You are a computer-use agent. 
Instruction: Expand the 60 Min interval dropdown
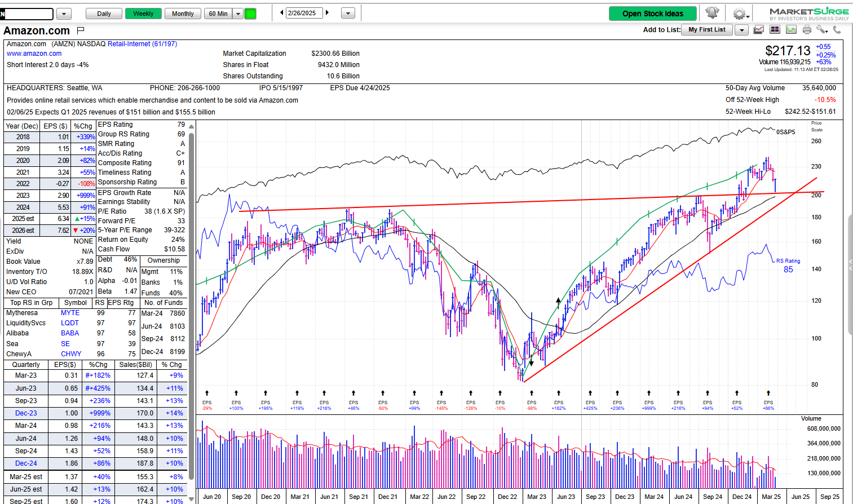[x=238, y=14]
